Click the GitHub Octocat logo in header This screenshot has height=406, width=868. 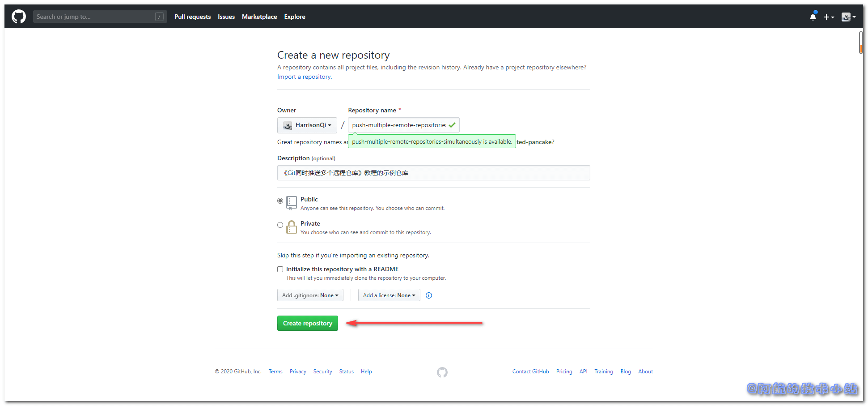click(19, 17)
